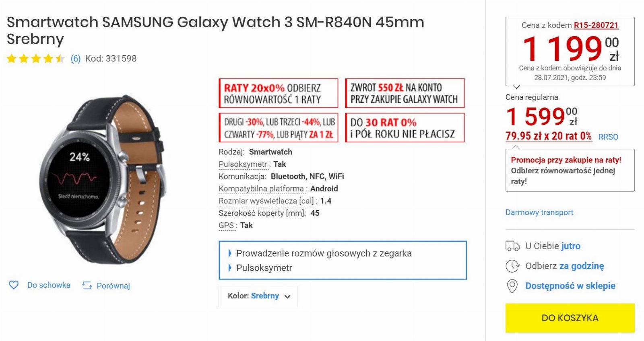
Task: Click the DO 30 RAT 0% banner
Action: 405,128
